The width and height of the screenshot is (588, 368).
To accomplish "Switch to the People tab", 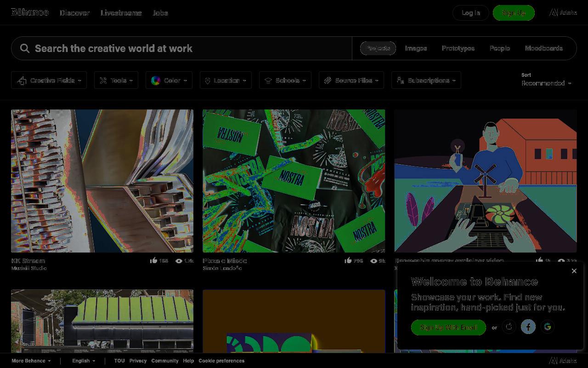I will [500, 48].
